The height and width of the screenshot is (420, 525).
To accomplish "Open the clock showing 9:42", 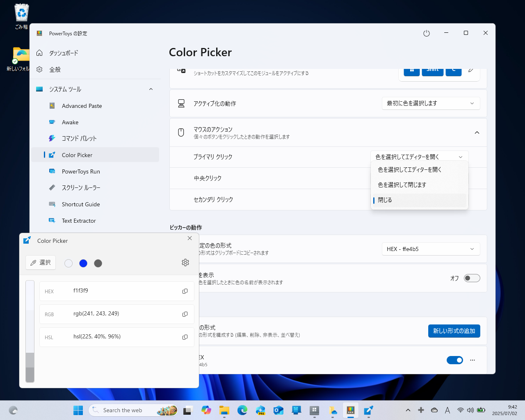I will tap(504, 410).
